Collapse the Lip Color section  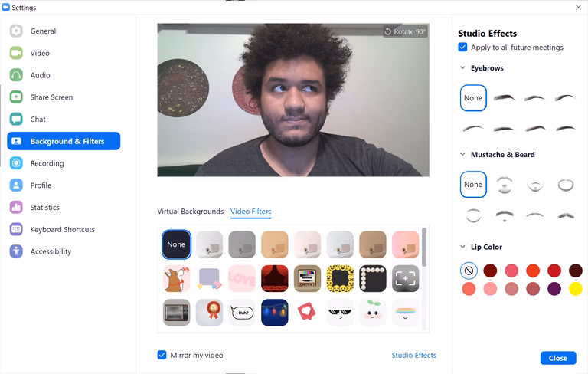click(x=462, y=247)
